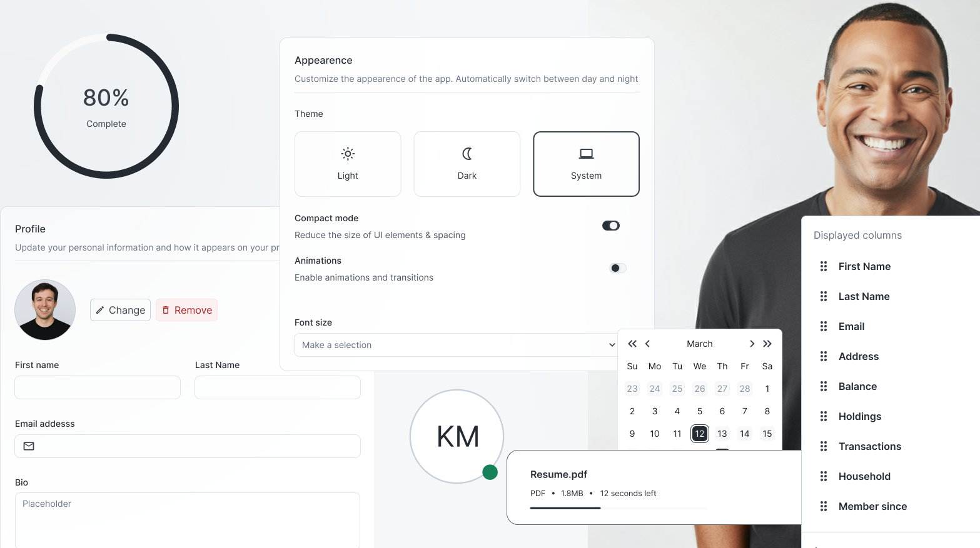Click the Change profile photo button
This screenshot has height=548, width=980.
pyautogui.click(x=120, y=309)
